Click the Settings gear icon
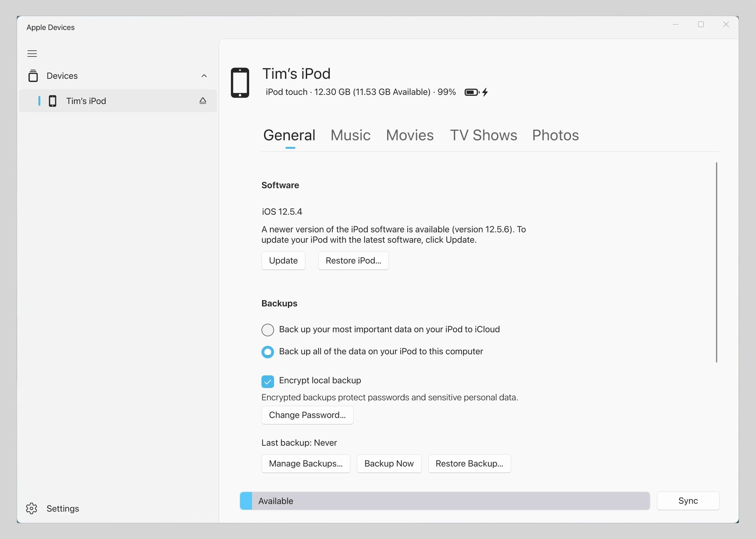The image size is (756, 539). 31,508
